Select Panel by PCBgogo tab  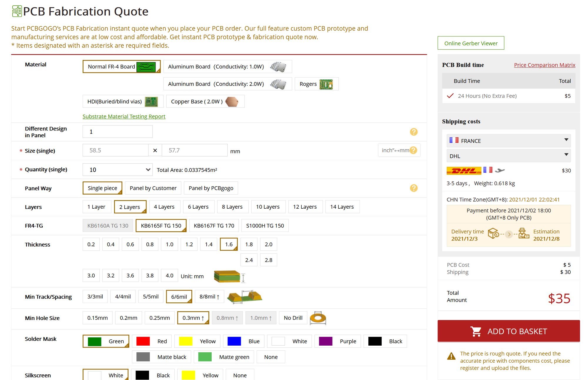pos(211,188)
